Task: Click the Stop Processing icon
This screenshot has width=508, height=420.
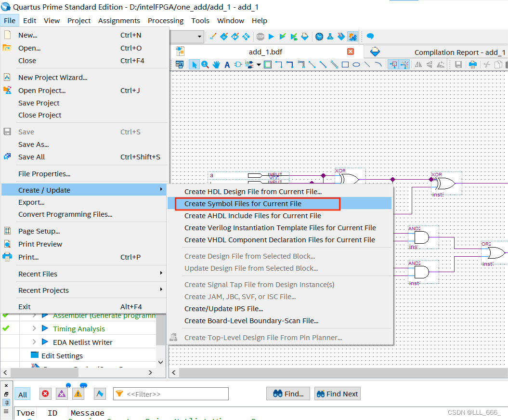Action: [261, 37]
